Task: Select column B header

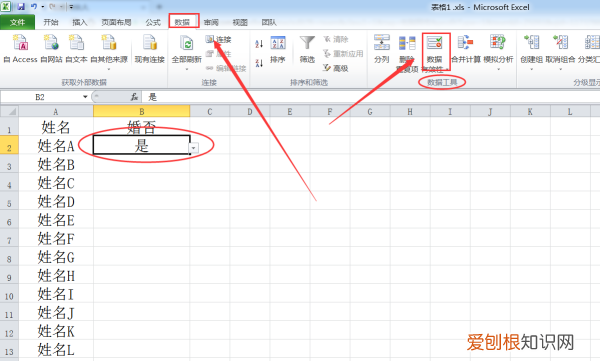Action: click(x=142, y=111)
